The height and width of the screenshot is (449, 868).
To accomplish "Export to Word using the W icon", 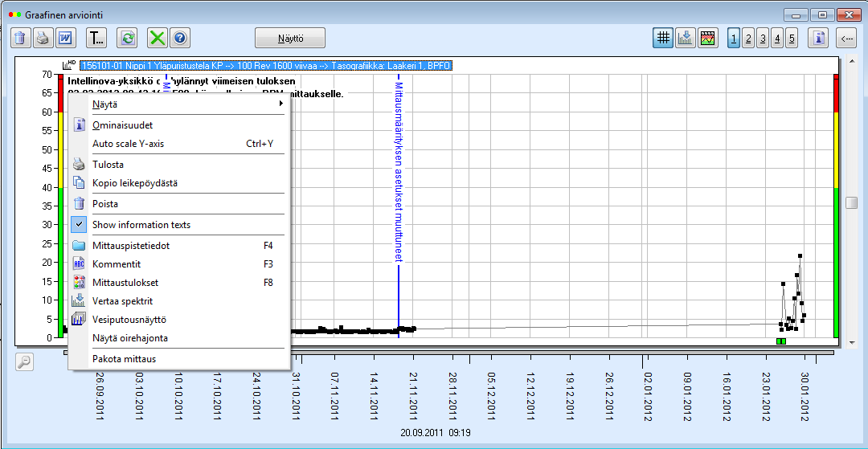I will [66, 39].
